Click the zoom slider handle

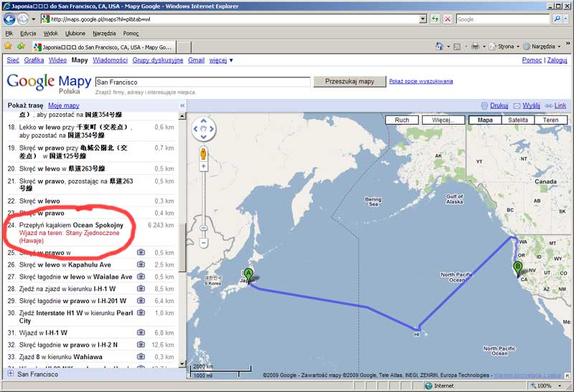point(204,228)
